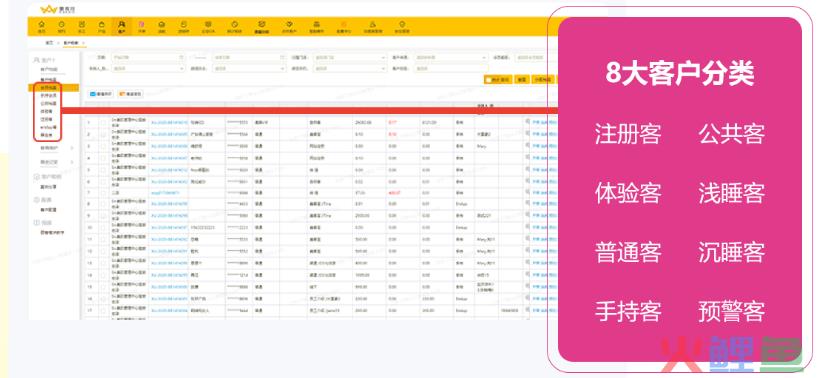Image resolution: width=828 pixels, height=378 pixels.
Task: Click magnifier icon at end of row 4
Action: tap(527, 157)
